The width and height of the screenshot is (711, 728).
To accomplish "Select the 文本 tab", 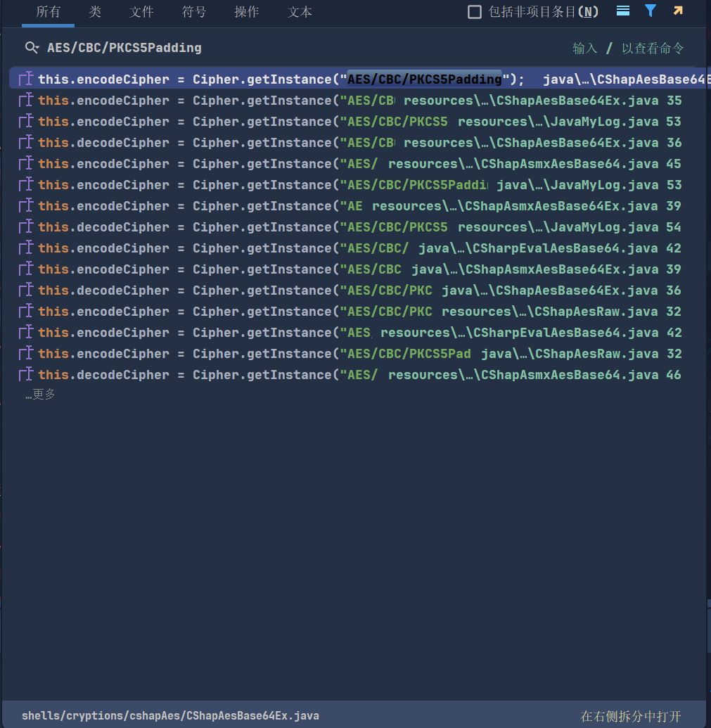I will (x=300, y=12).
